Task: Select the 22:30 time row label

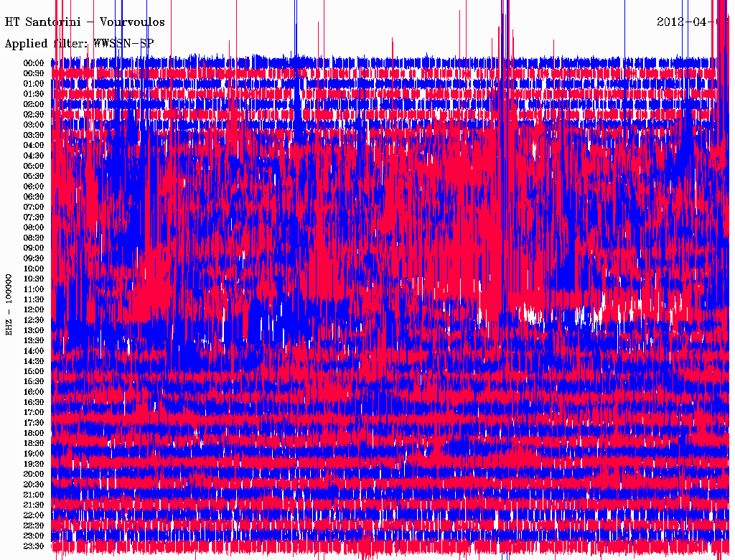Action: tap(34, 526)
